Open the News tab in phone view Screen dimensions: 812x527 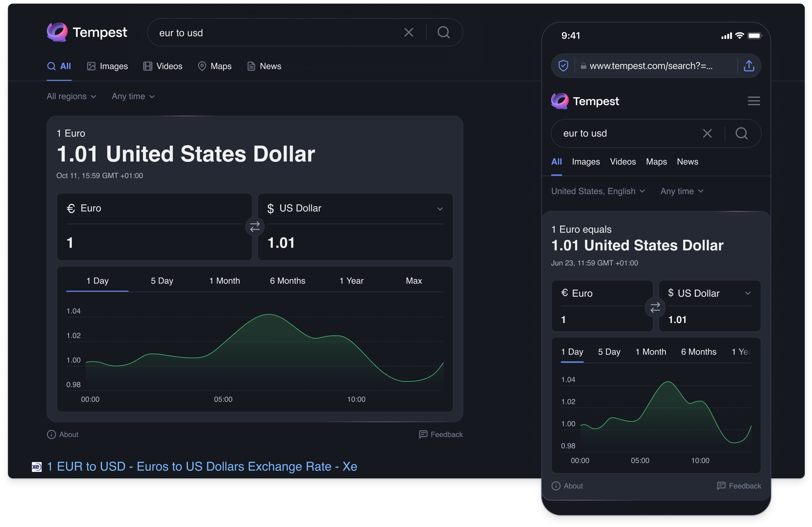pos(687,162)
